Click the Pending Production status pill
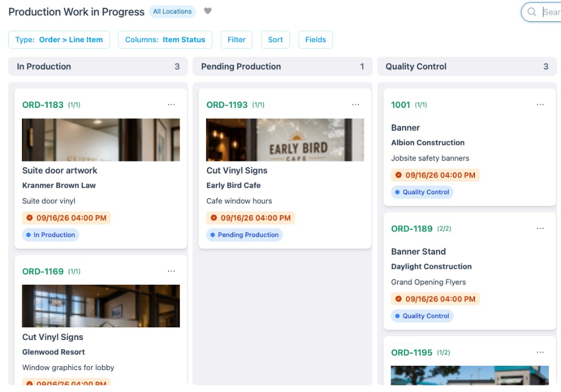This screenshot has width=561, height=392. coord(244,235)
